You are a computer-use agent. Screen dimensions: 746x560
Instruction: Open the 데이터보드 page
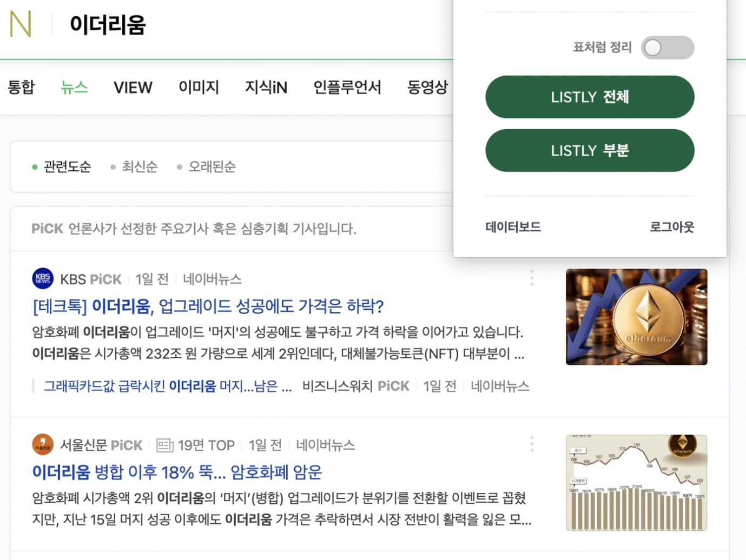point(512,227)
